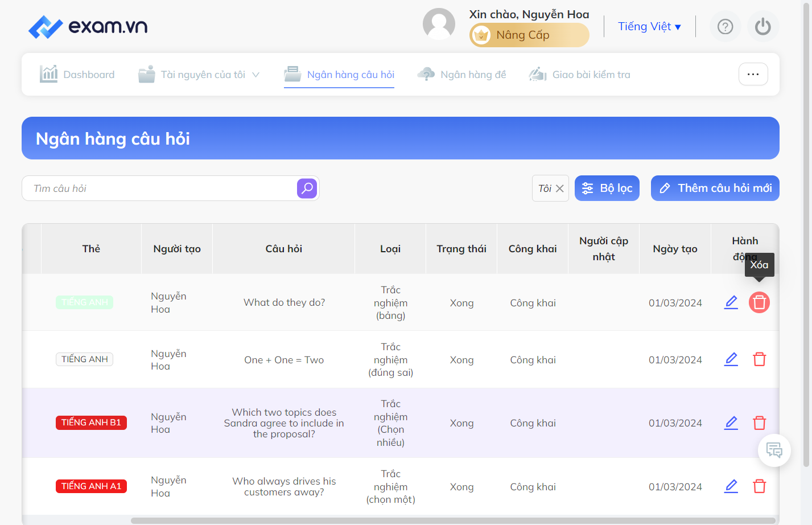812x525 pixels.
Task: Switch to the Dashboard tab
Action: (77, 75)
